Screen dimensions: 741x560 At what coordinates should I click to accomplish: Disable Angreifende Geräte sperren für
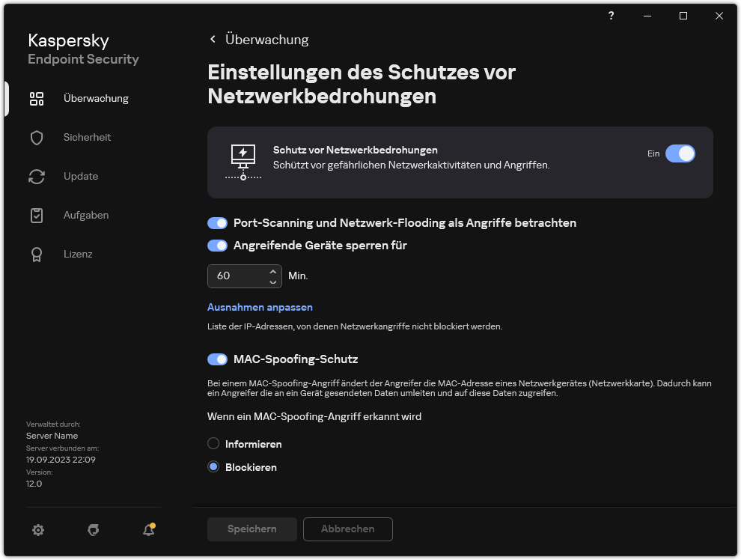tap(217, 246)
